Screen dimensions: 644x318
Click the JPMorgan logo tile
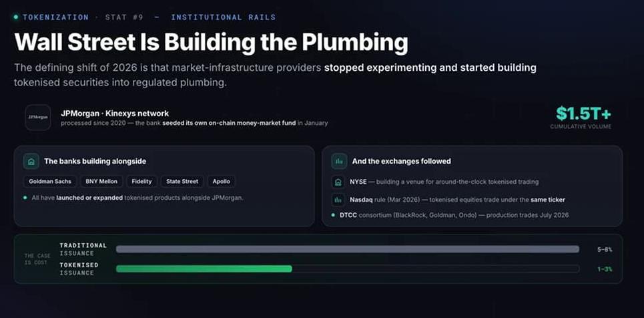click(38, 117)
